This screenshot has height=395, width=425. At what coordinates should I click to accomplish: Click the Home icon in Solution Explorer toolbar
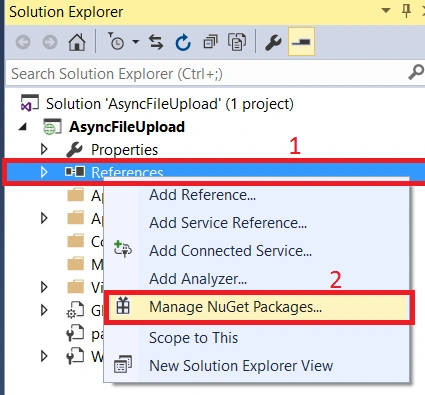coord(77,42)
